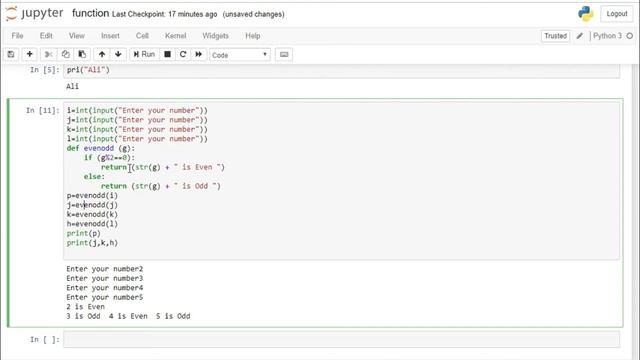Click the pri("Ali") code line in cell 5
640x360 pixels.
pos(88,70)
